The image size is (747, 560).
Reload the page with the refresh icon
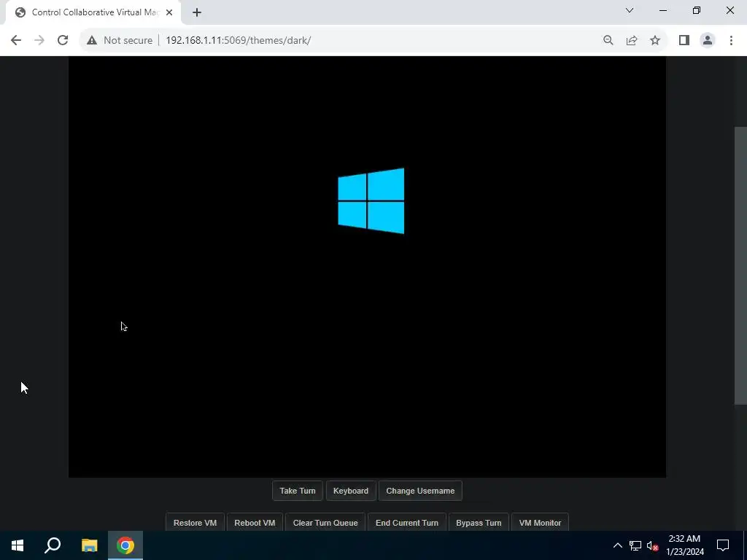tap(63, 41)
